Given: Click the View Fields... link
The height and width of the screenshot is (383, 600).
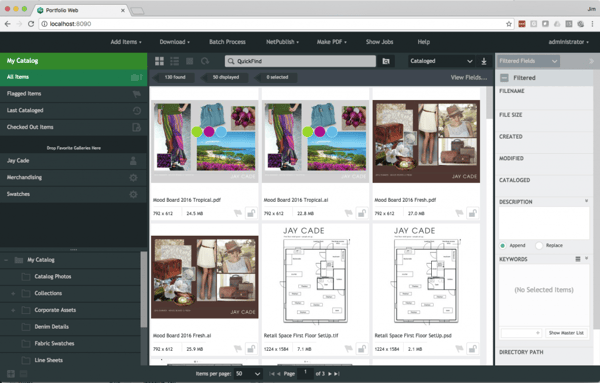Looking at the screenshot, I should pos(469,78).
